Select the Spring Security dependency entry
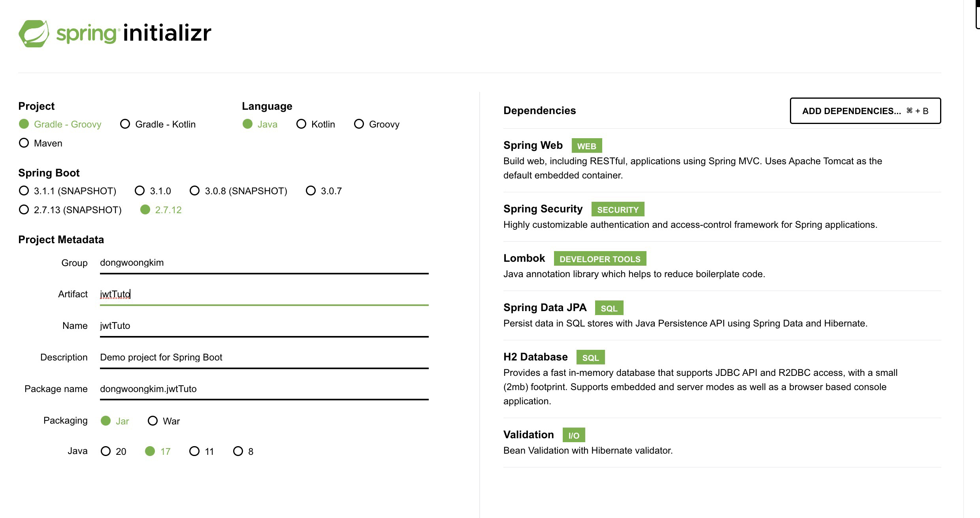This screenshot has width=980, height=518. pos(722,216)
